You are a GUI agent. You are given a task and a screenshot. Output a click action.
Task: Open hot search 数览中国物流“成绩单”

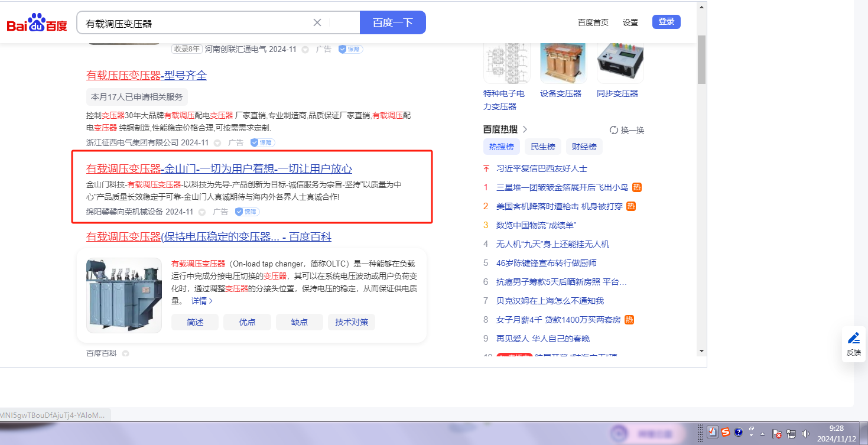click(536, 225)
